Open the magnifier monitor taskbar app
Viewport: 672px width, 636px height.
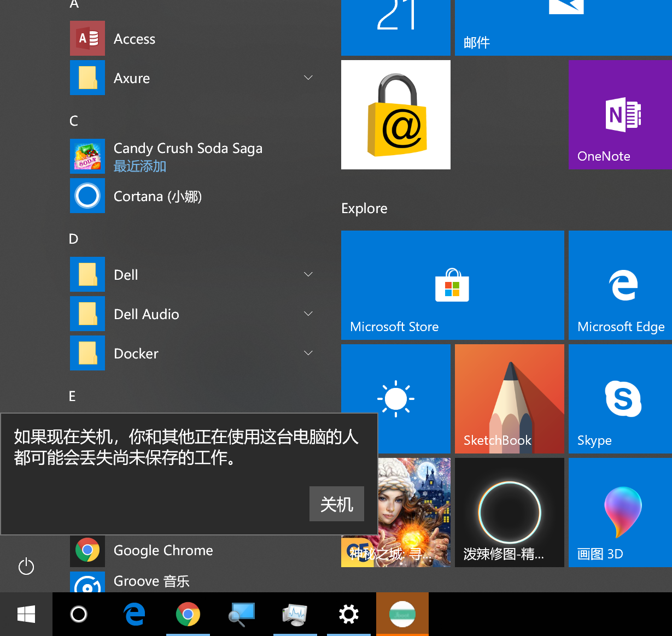242,614
